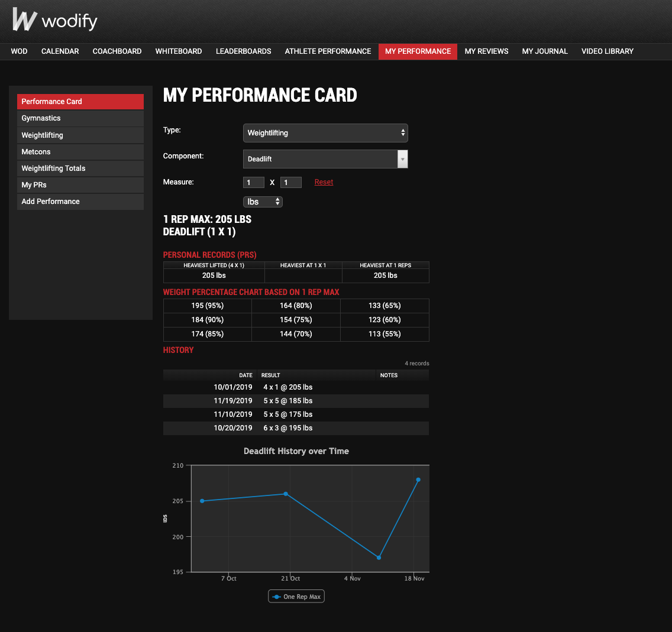Open Coachboard in navigation

coord(117,51)
